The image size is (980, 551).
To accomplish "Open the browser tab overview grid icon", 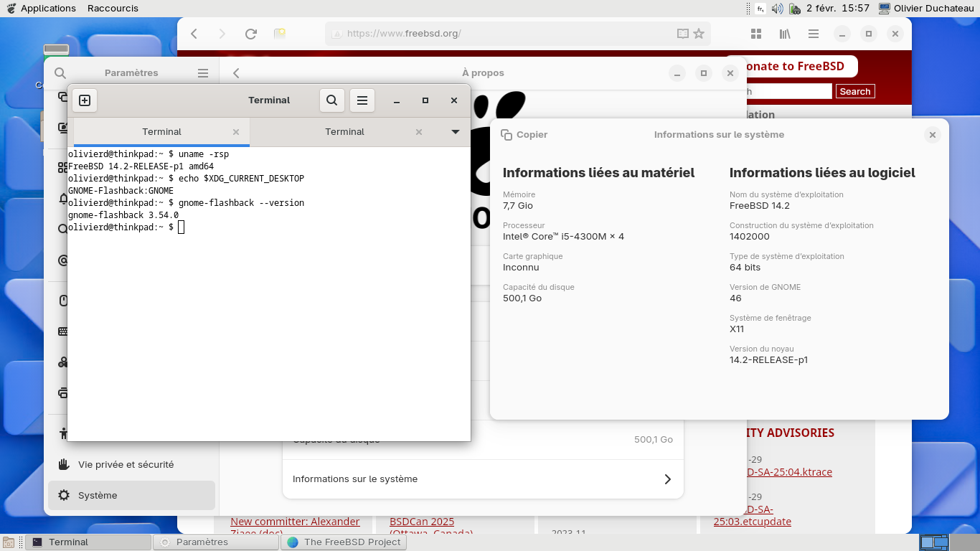I will coord(755,34).
